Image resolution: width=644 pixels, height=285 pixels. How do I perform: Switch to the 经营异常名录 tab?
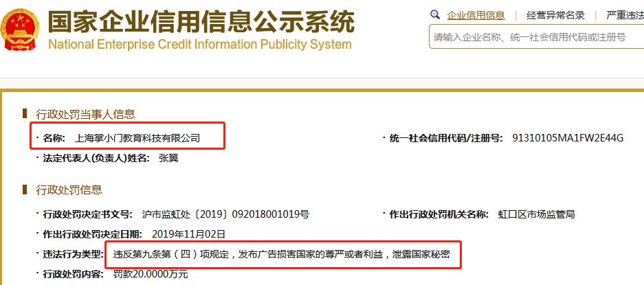[556, 16]
